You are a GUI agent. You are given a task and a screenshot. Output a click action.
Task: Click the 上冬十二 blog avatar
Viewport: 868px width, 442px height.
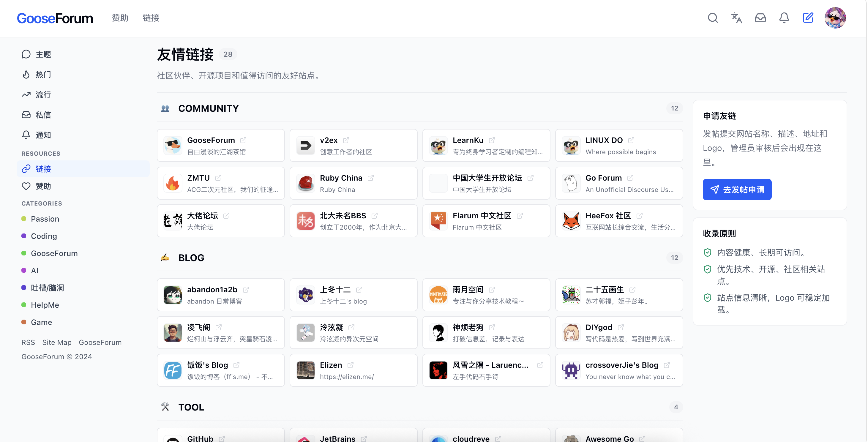[x=306, y=295]
